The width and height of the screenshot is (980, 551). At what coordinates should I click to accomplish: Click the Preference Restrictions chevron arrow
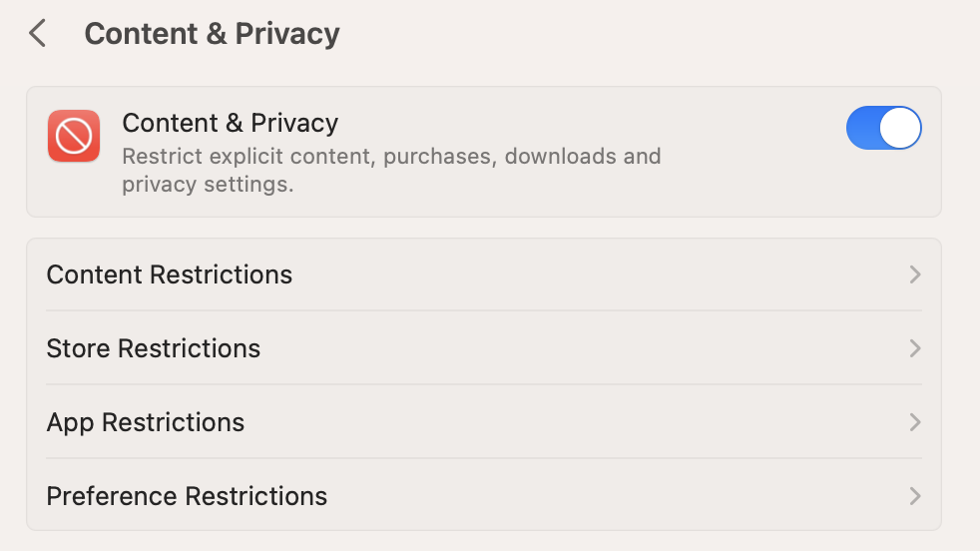[915, 496]
